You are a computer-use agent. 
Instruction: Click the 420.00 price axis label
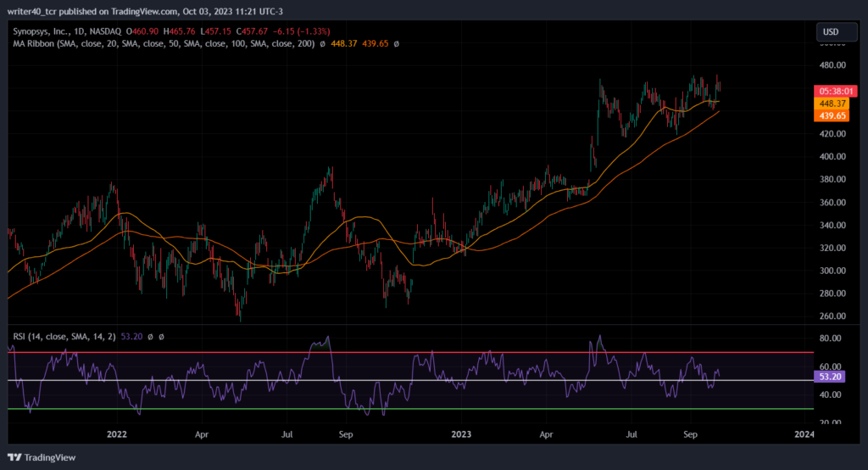832,133
